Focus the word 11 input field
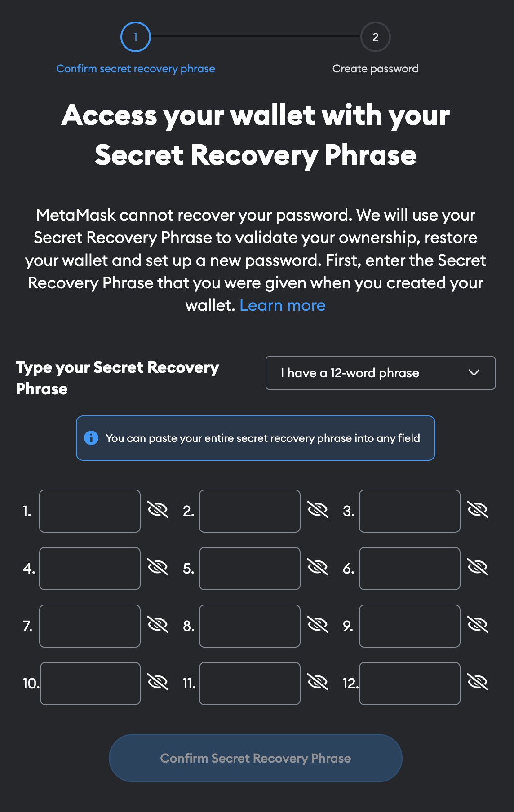Screen dimensions: 514x812 point(250,684)
